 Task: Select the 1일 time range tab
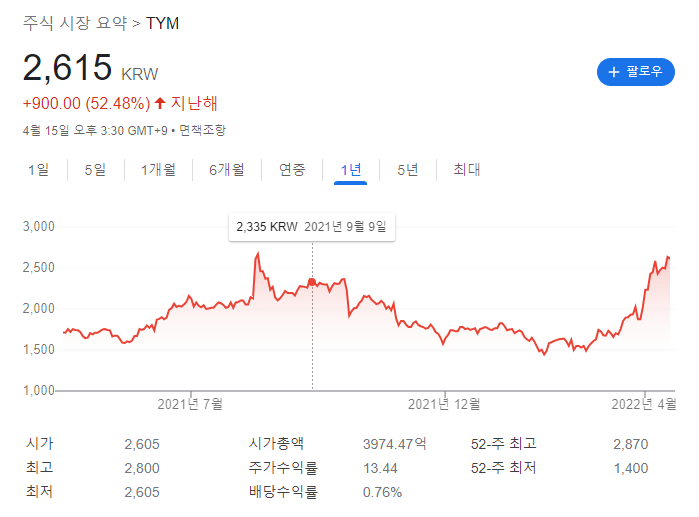coord(38,170)
